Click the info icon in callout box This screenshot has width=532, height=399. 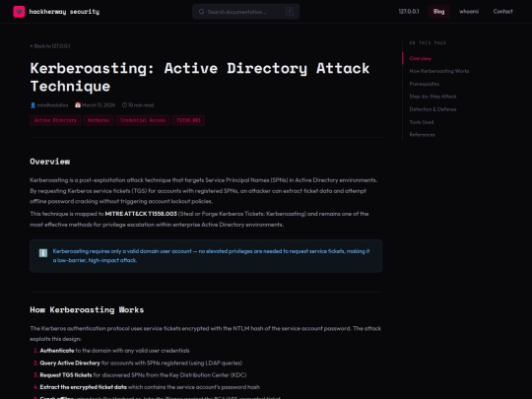[43, 253]
